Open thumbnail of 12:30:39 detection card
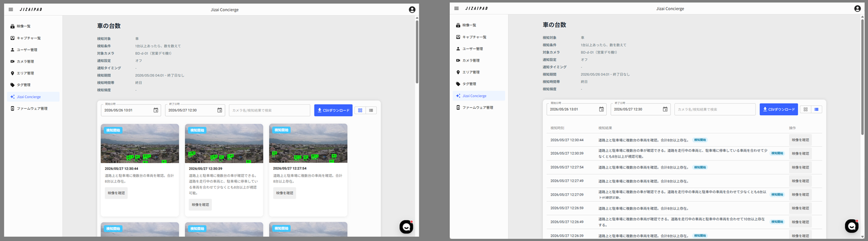The height and width of the screenshot is (241, 868). (224, 144)
